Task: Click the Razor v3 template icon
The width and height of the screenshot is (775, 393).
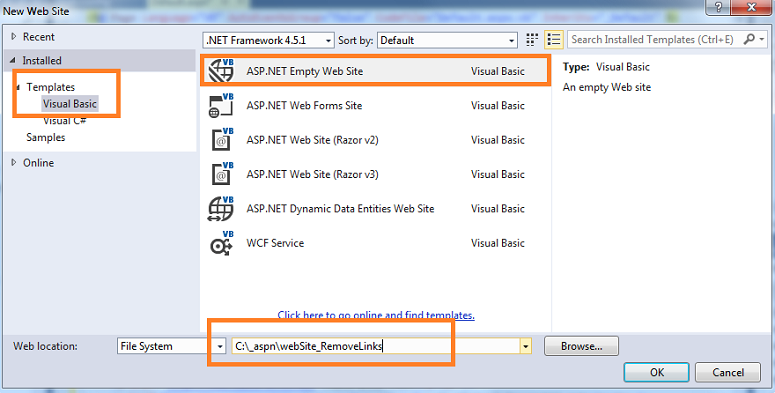Action: [x=222, y=174]
